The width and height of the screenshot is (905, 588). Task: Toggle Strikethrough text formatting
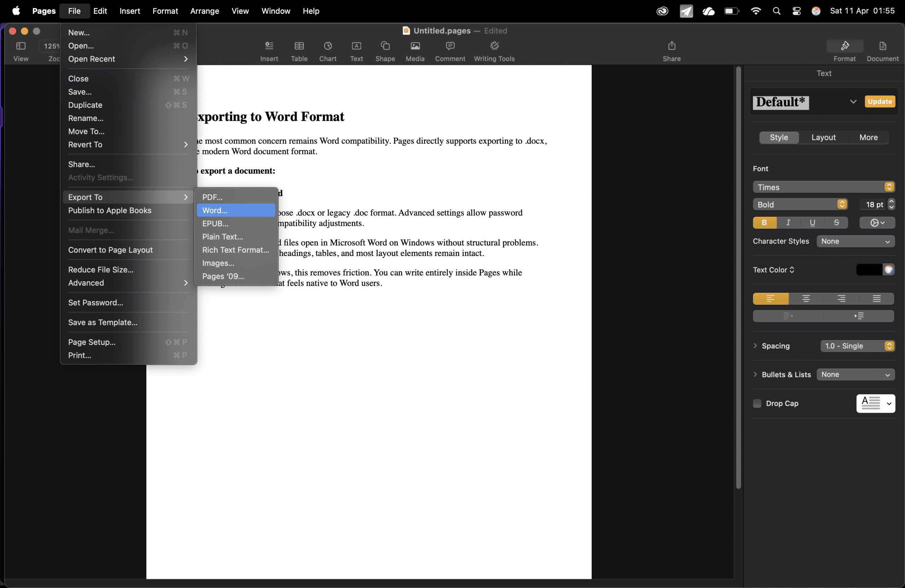(836, 223)
